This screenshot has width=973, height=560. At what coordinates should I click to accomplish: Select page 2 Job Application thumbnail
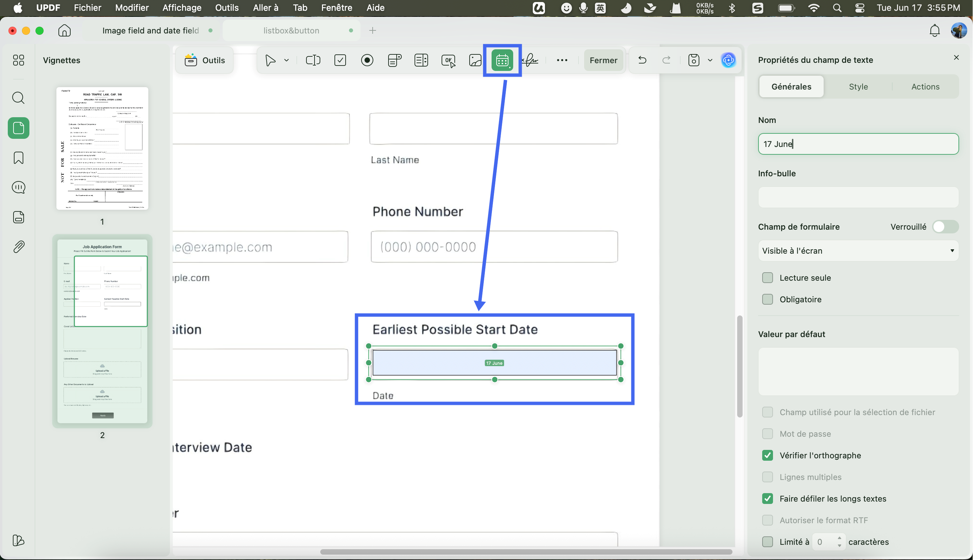click(102, 331)
